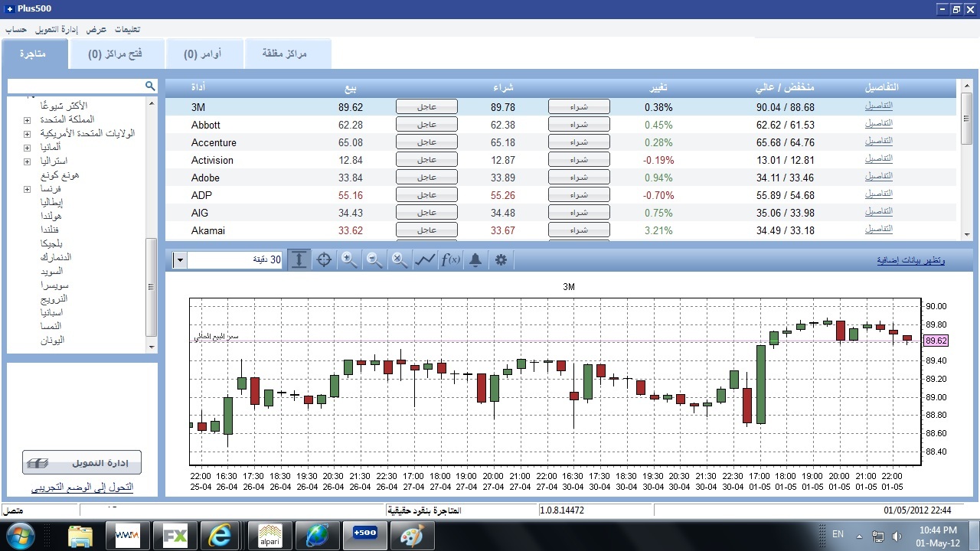980x551 pixels.
Task: Expand the Germany (ألمانيا) tree node
Action: (27, 148)
